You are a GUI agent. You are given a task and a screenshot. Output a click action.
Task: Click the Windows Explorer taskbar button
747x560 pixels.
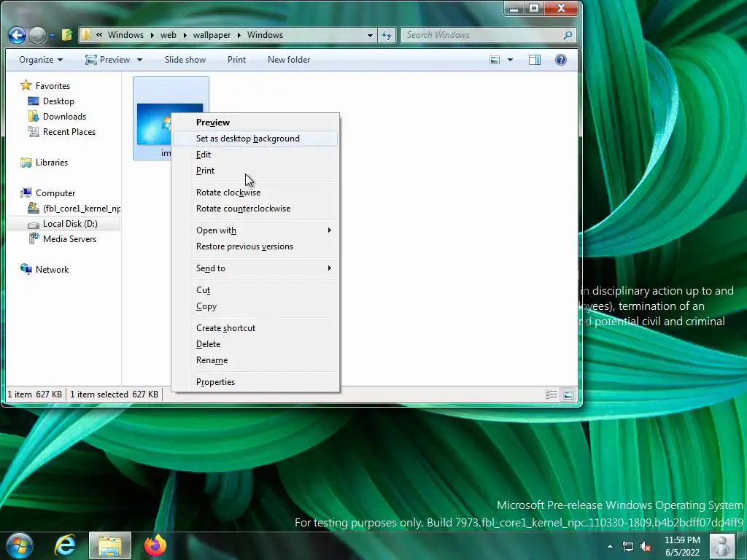pos(110,545)
